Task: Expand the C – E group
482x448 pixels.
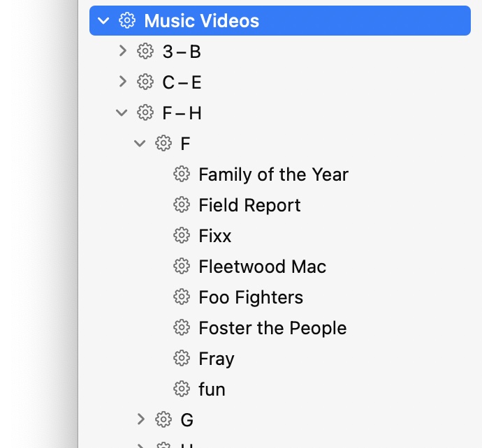Action: pos(123,82)
